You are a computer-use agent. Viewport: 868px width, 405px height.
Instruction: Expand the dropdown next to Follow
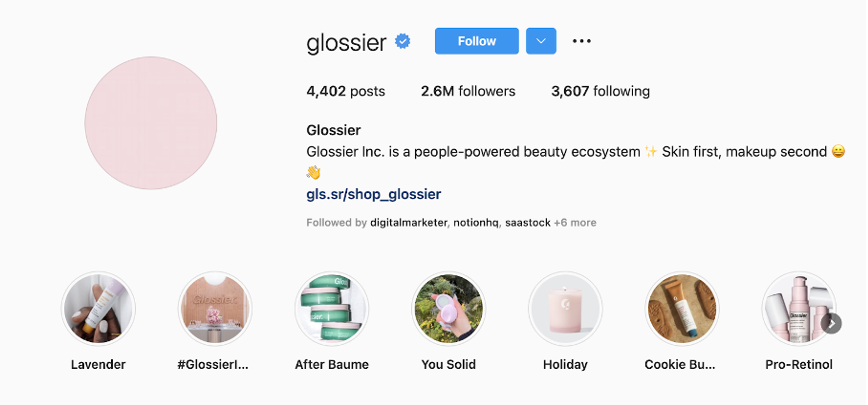(x=540, y=41)
